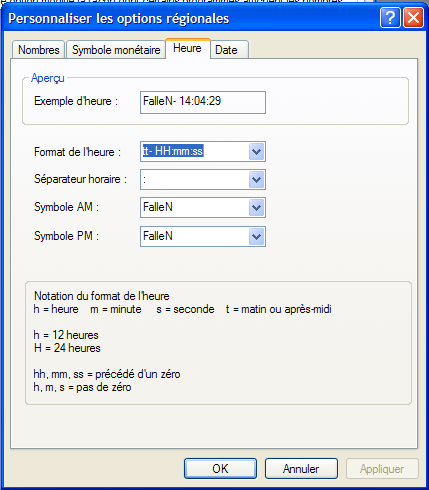This screenshot has width=429, height=490.
Task: Open the Symbole PM dropdown arrow
Action: pos(256,236)
